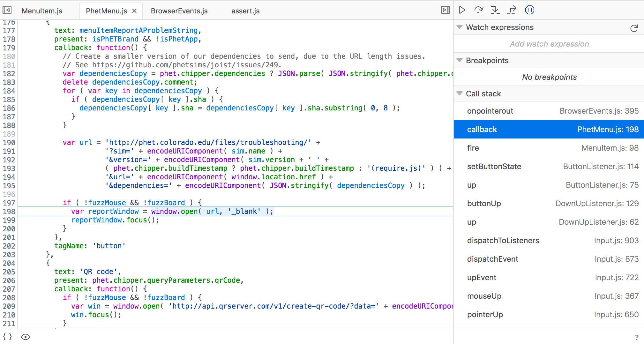Open the shortcuts help question mark
This screenshot has height=344, width=644.
coord(637,337)
